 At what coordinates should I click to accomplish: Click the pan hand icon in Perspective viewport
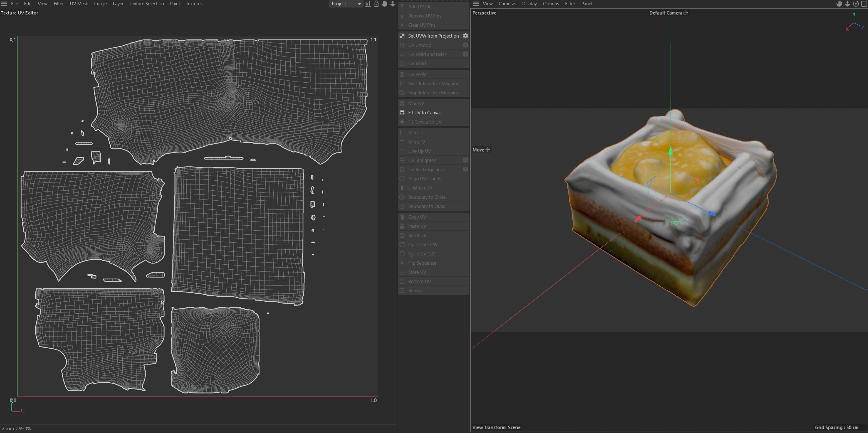[839, 4]
